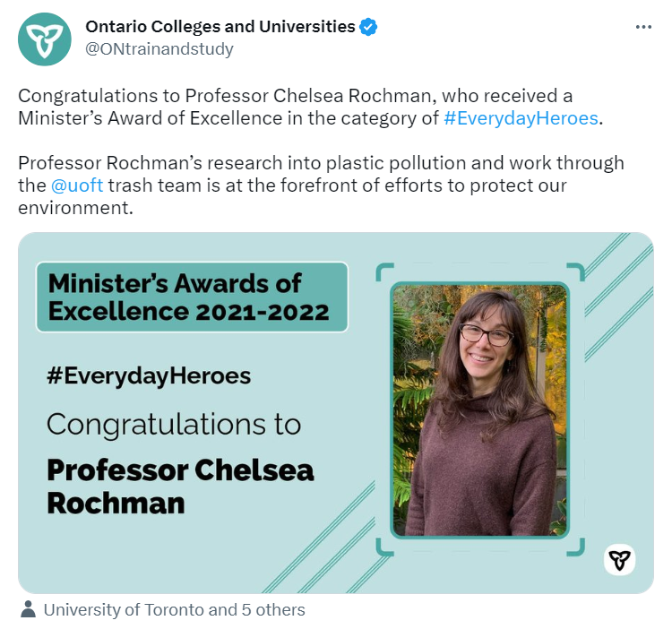Viewport: 672px width, 629px height.
Task: Click the word environment ending the tweet
Action: point(75,208)
